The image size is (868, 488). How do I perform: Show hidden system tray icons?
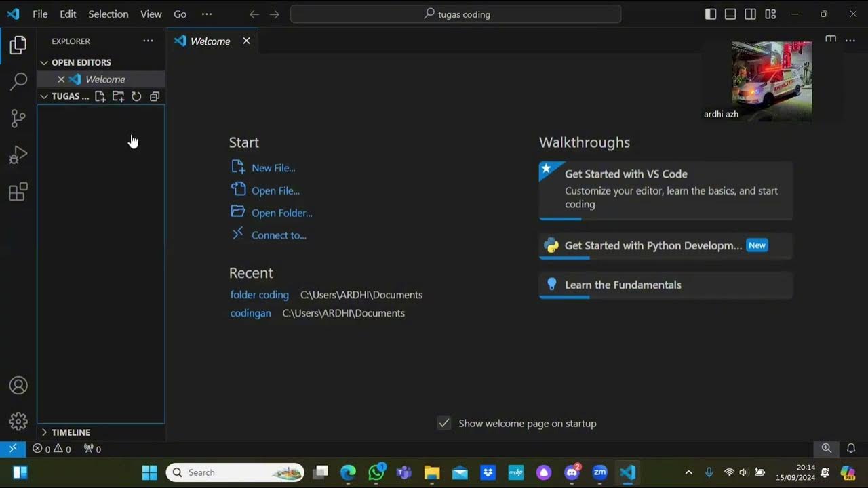pos(689,472)
